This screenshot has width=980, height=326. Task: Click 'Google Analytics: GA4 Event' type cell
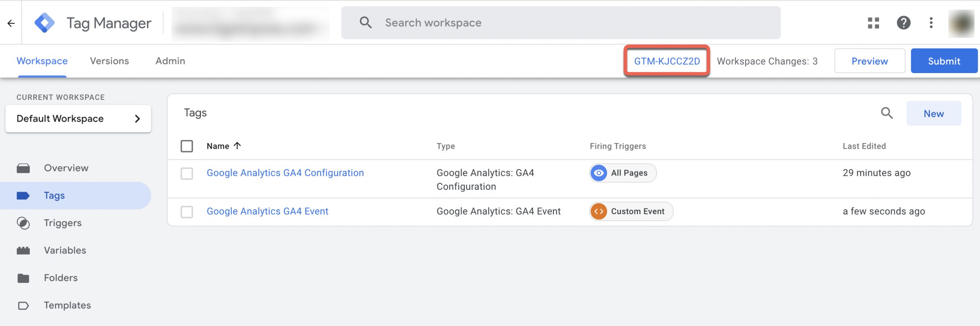tap(498, 211)
